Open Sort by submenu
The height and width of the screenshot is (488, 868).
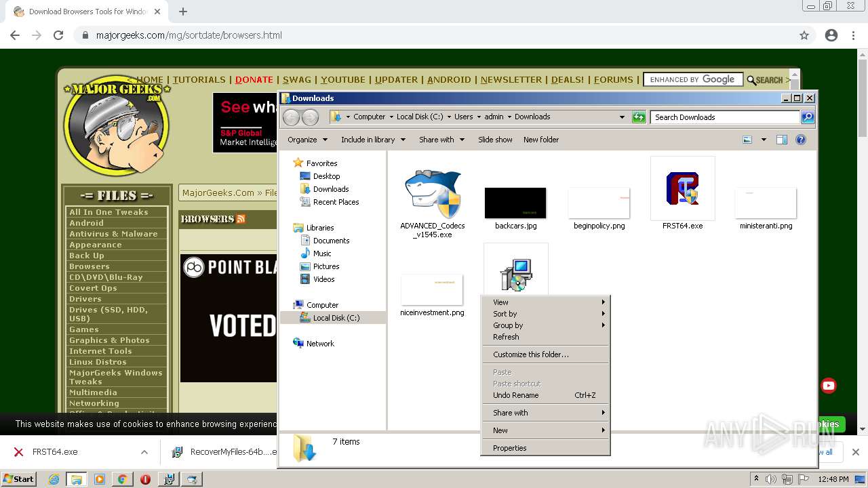point(546,314)
